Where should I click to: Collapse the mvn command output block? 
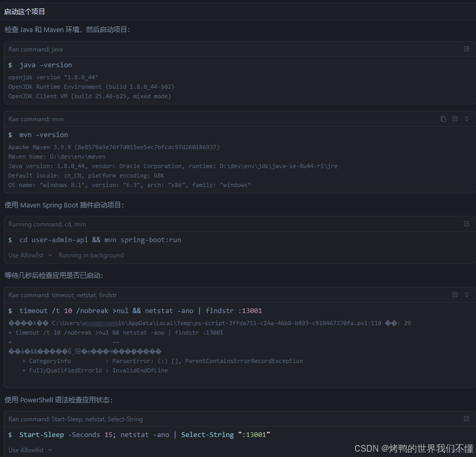[467, 119]
